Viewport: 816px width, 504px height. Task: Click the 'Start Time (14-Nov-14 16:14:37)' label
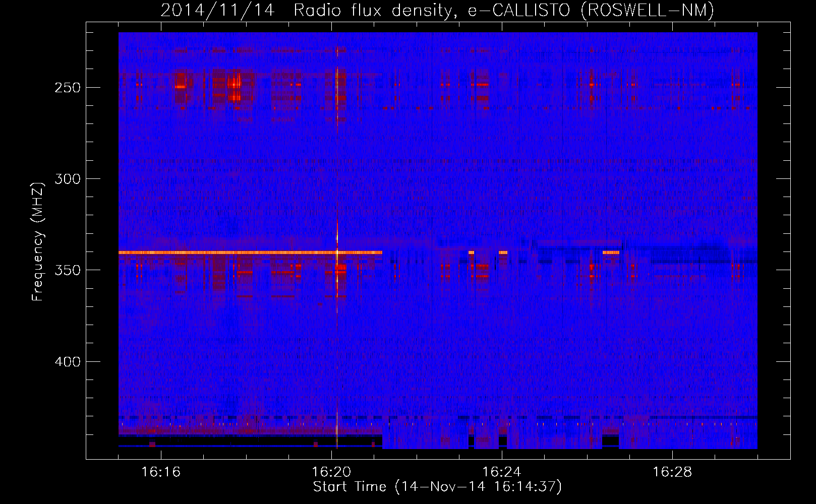(437, 486)
